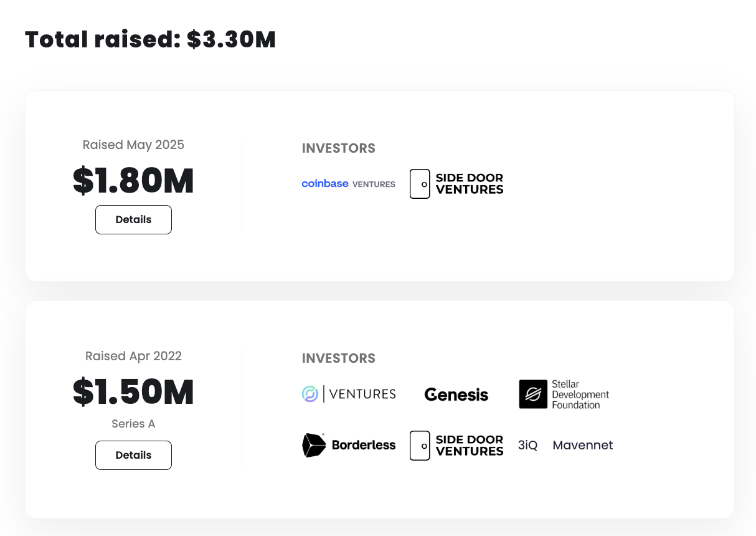Viewport: 756px width, 536px height.
Task: Click INVESTORS heading in the Series A card
Action: [x=339, y=358]
